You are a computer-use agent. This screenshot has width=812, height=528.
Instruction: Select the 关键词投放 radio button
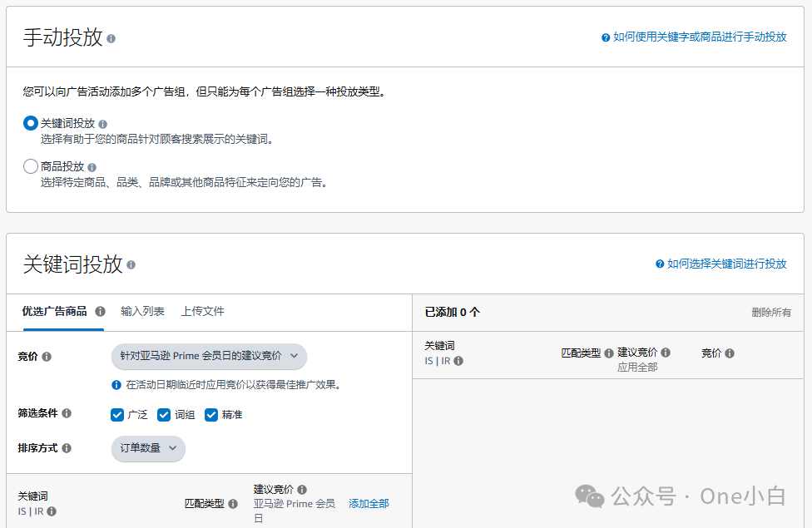[x=31, y=123]
